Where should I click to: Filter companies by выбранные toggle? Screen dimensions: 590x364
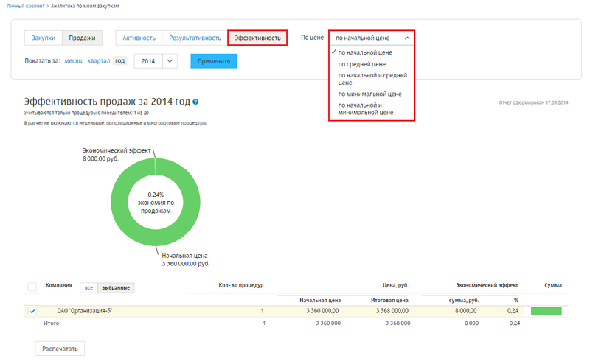(x=116, y=287)
